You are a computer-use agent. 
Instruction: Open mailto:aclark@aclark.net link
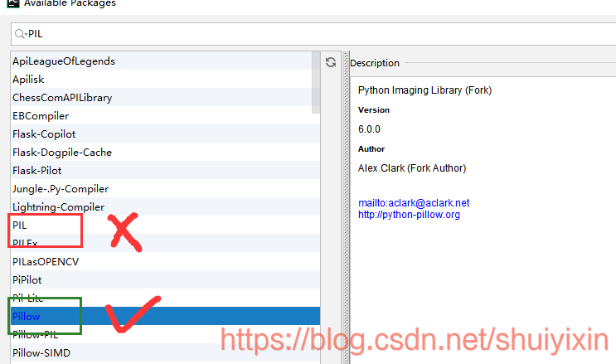[x=414, y=203]
